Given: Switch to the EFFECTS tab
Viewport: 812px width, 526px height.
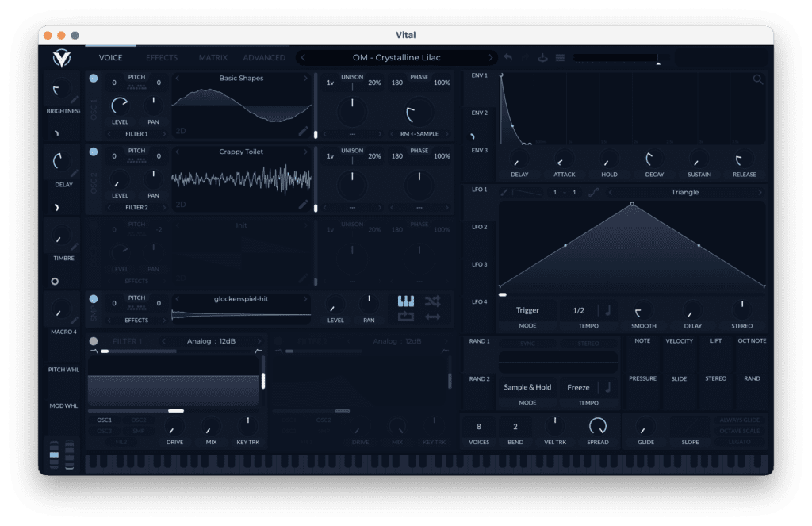Looking at the screenshot, I should (x=162, y=58).
